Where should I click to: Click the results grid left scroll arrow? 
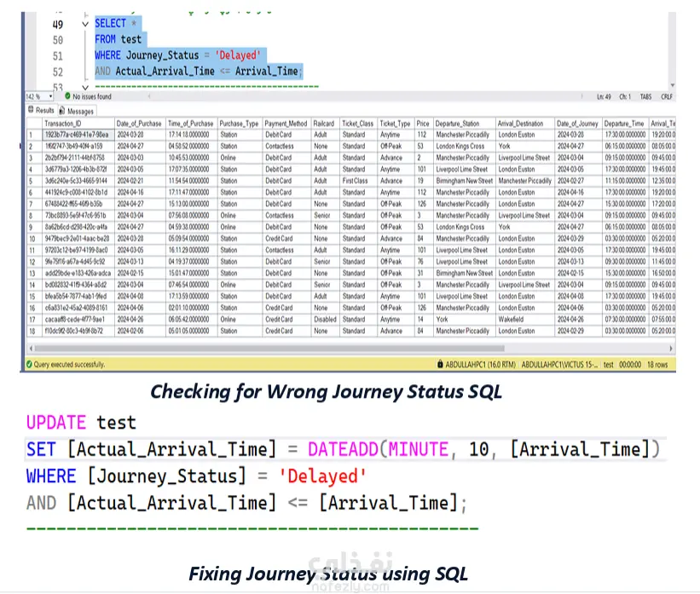pos(31,348)
